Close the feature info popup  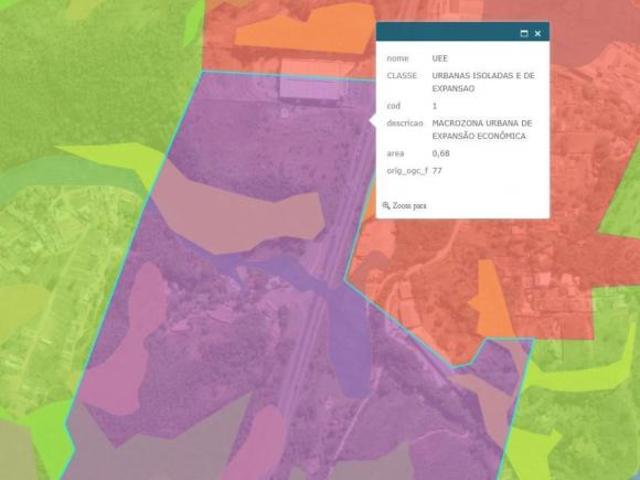coord(538,33)
